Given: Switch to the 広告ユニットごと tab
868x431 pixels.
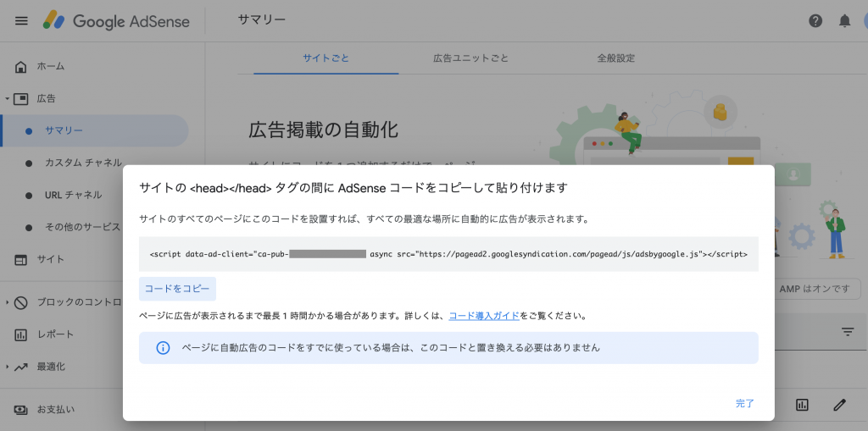Looking at the screenshot, I should (470, 58).
